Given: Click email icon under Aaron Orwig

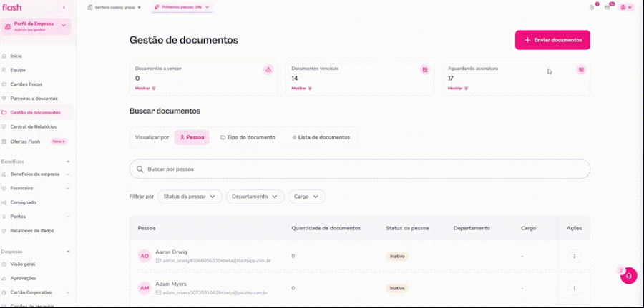Looking at the screenshot, I should (x=159, y=260).
